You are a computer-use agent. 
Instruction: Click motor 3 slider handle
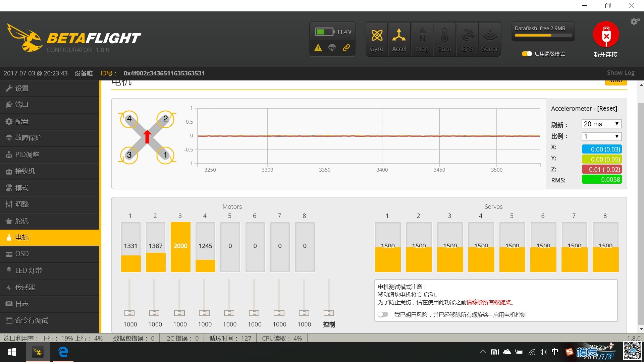pos(179,313)
